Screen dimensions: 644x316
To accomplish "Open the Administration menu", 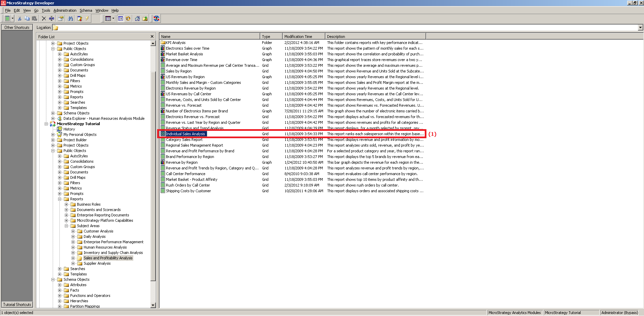I will [65, 10].
